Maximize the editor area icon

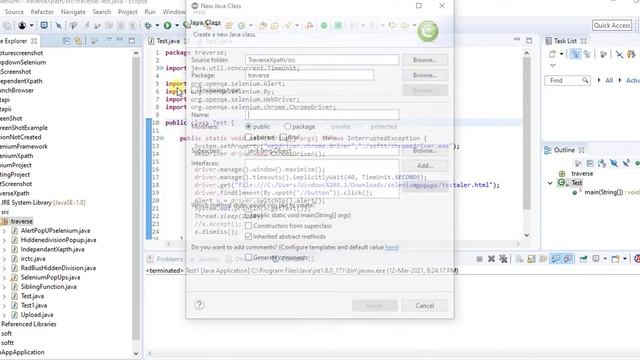529,40
